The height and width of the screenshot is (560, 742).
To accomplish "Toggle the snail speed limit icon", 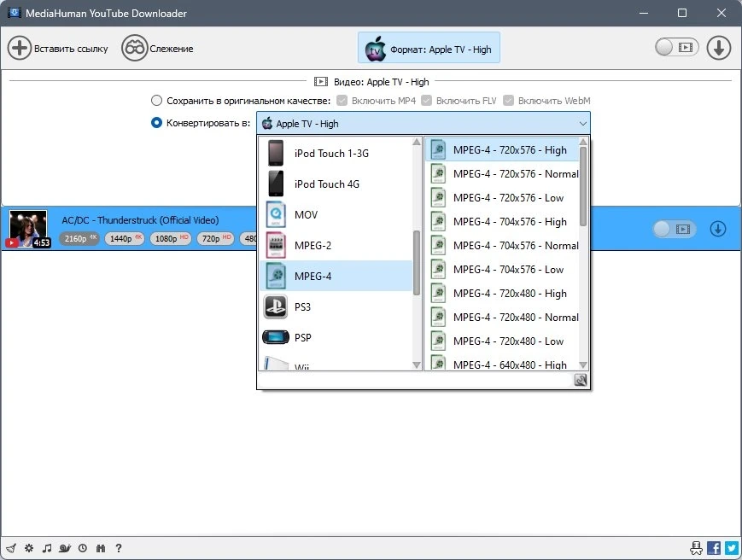I will pyautogui.click(x=65, y=548).
